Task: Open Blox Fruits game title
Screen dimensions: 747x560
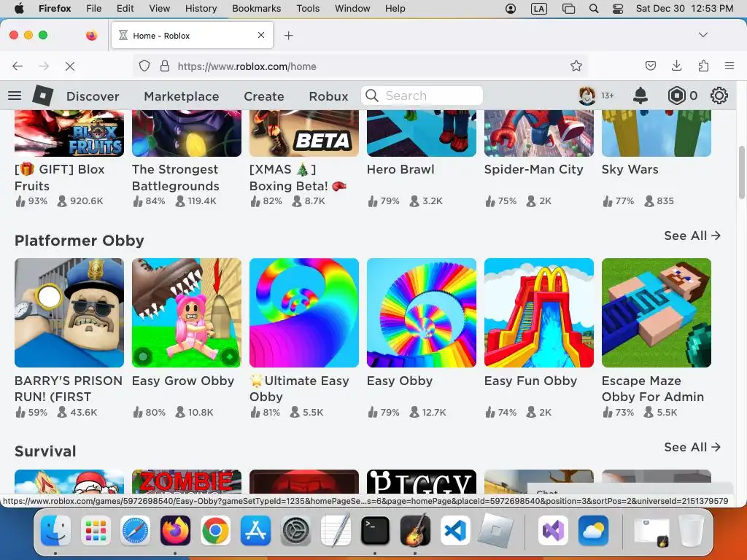Action: point(60,178)
